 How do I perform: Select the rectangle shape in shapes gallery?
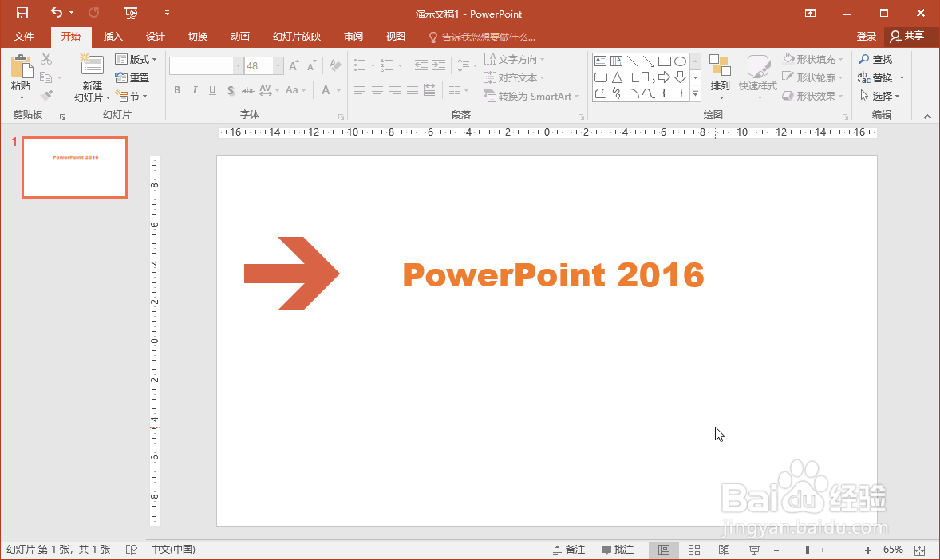tap(664, 61)
